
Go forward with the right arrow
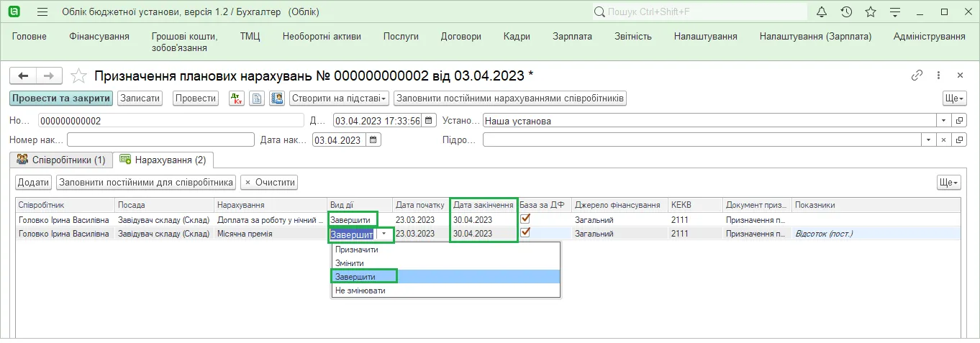49,76
